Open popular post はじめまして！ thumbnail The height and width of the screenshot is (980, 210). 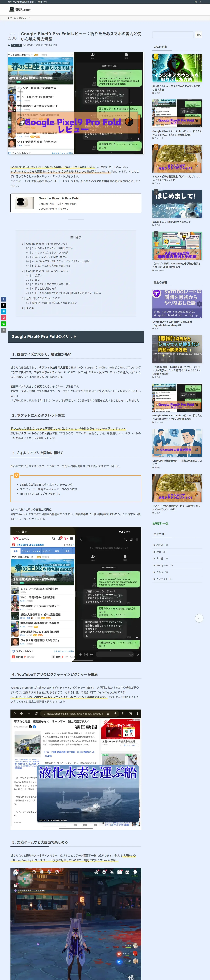[177, 204]
